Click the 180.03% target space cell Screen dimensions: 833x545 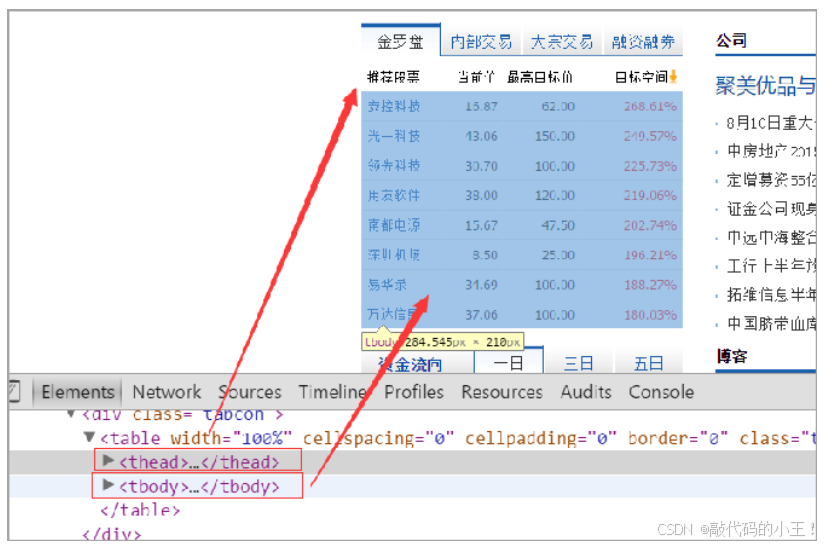[650, 314]
